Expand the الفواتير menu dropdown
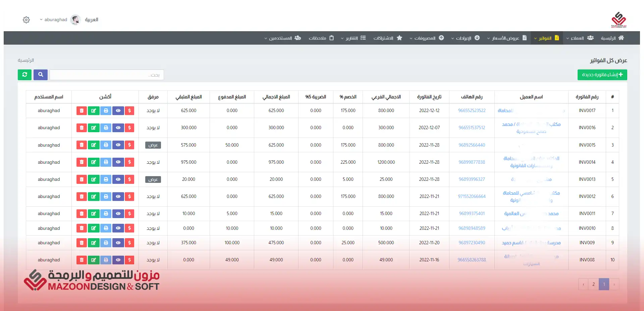Screen dimensions: 644x311 coord(546,38)
